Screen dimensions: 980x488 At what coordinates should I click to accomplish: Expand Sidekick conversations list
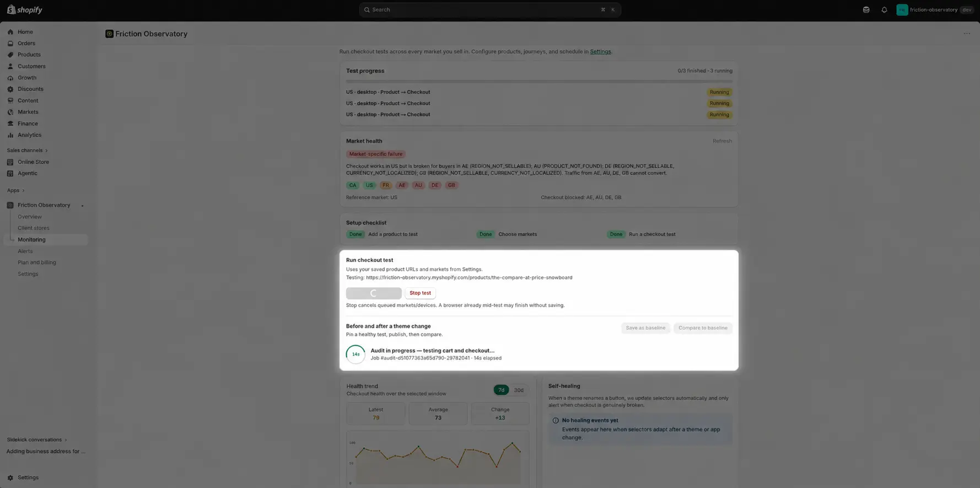pos(37,440)
